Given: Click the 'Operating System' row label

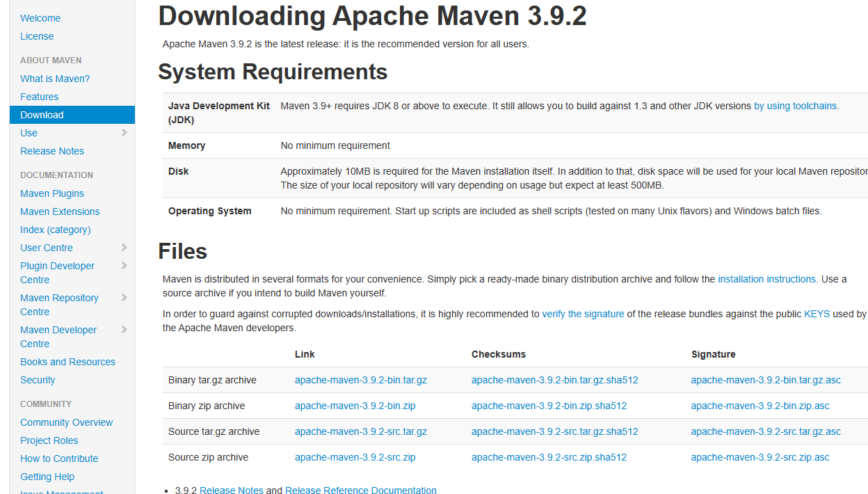Looking at the screenshot, I should pyautogui.click(x=210, y=211).
